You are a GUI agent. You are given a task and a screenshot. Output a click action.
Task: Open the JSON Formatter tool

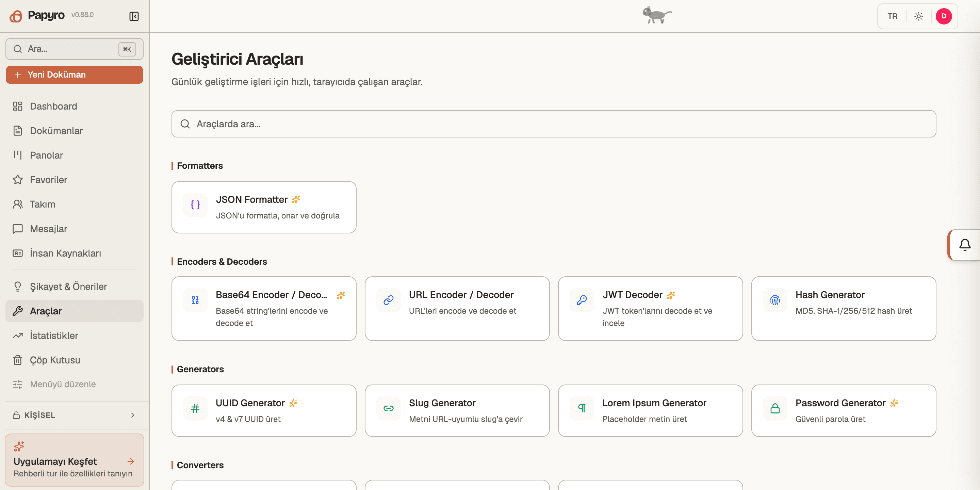[264, 207]
